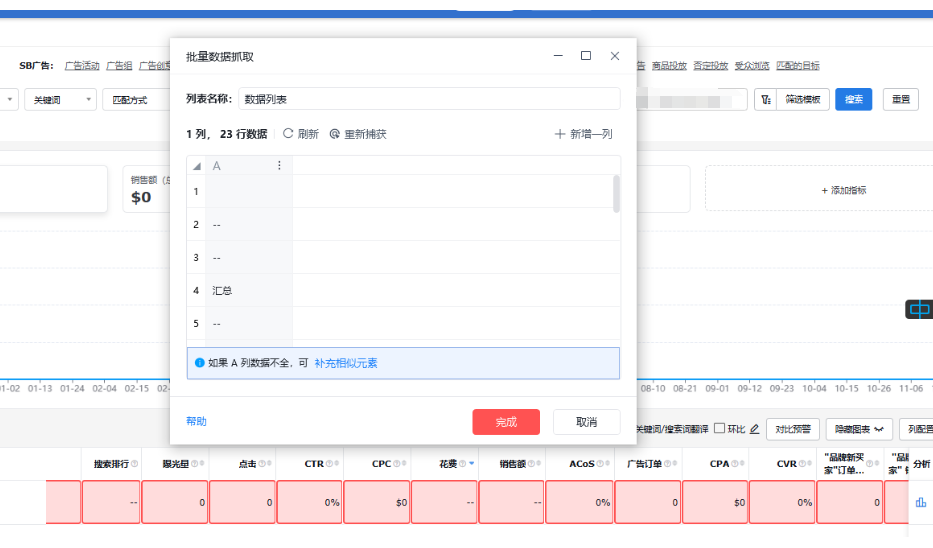Open the 匹配方式 dropdown
Image resolution: width=933 pixels, height=548 pixels.
(137, 99)
